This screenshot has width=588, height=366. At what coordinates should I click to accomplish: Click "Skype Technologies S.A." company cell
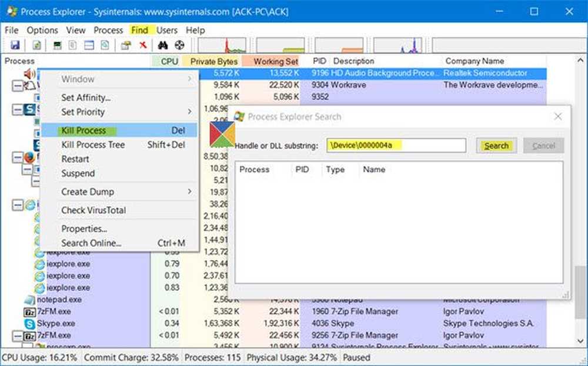[x=488, y=323]
